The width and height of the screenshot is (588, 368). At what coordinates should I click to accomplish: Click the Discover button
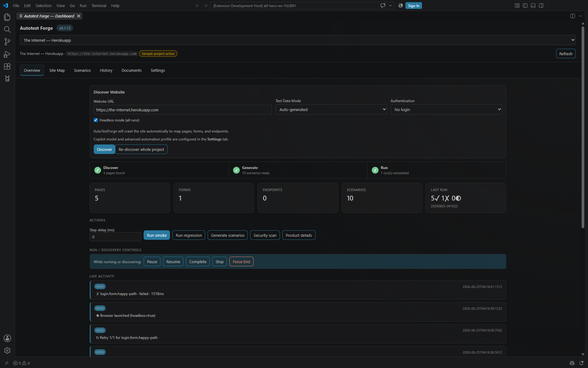point(104,149)
